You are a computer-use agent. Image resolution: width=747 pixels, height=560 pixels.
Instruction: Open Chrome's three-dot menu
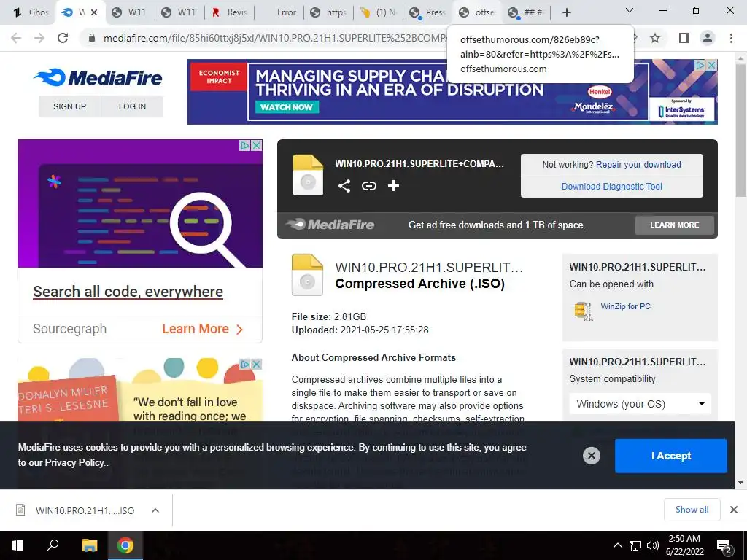pos(731,38)
